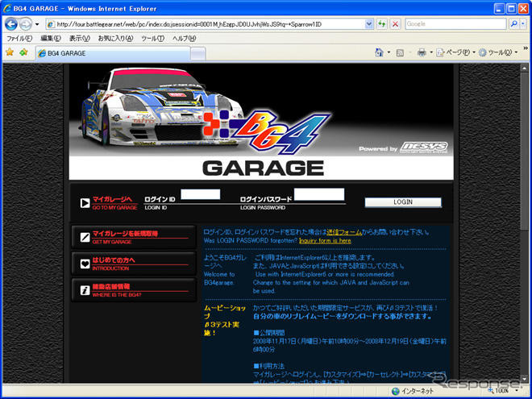Screen dimensions: 532x399
Task: Open a new blank tab
Action: pyautogui.click(x=197, y=54)
